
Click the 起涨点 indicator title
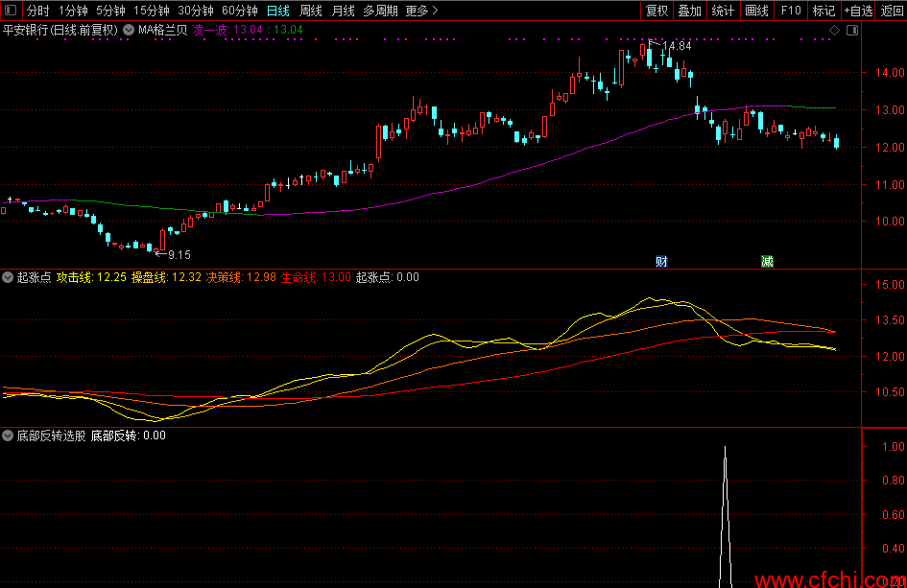[x=35, y=277]
